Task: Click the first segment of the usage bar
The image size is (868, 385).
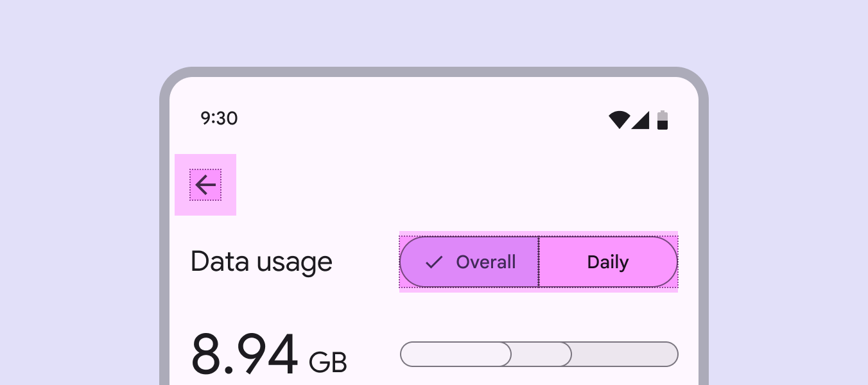Action: tap(456, 354)
